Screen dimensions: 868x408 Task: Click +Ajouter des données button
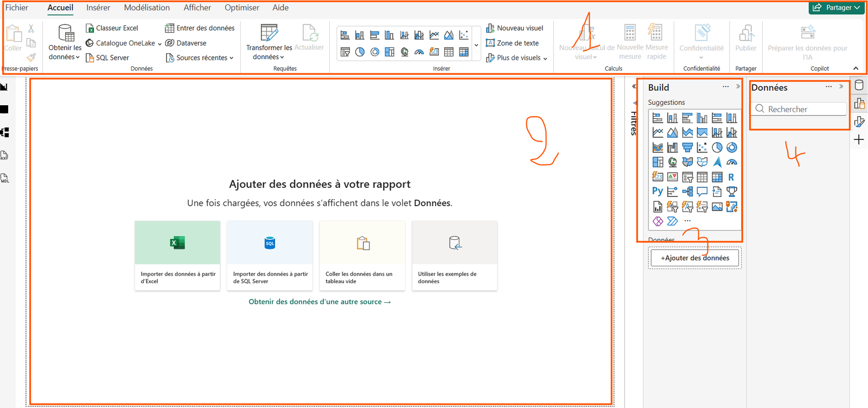coord(695,258)
